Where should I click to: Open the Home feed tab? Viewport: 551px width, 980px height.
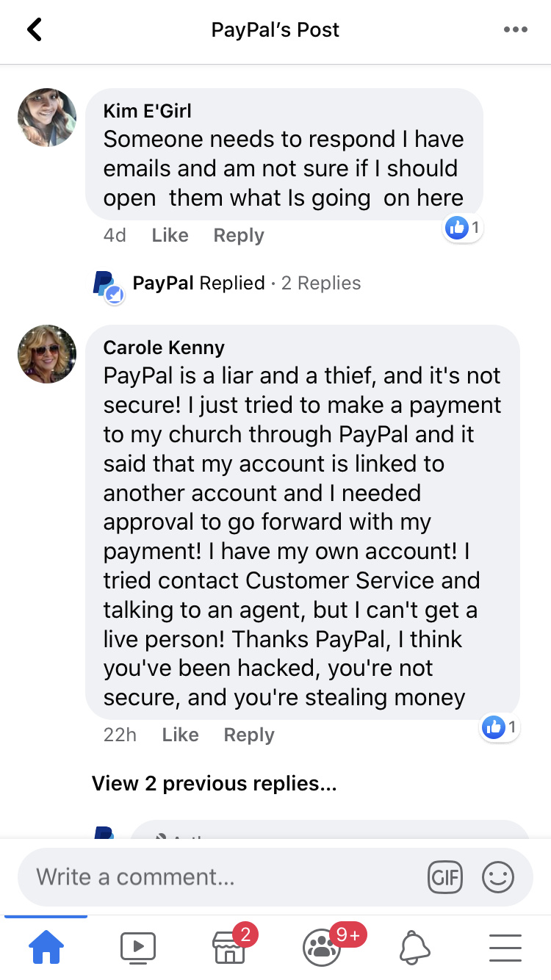pyautogui.click(x=46, y=947)
